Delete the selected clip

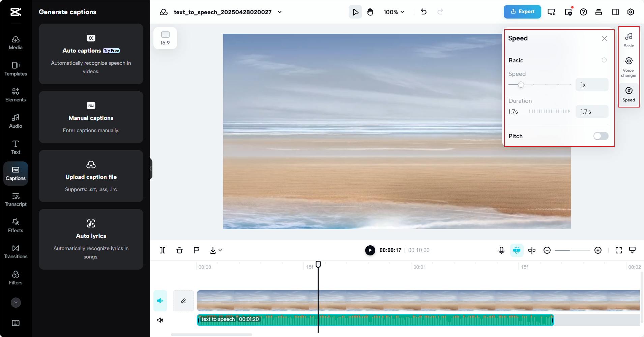pos(179,250)
